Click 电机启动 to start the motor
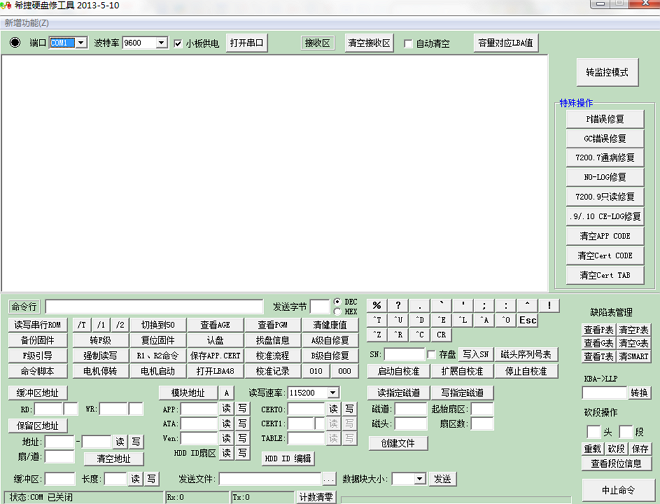The height and width of the screenshot is (504, 660). [157, 371]
